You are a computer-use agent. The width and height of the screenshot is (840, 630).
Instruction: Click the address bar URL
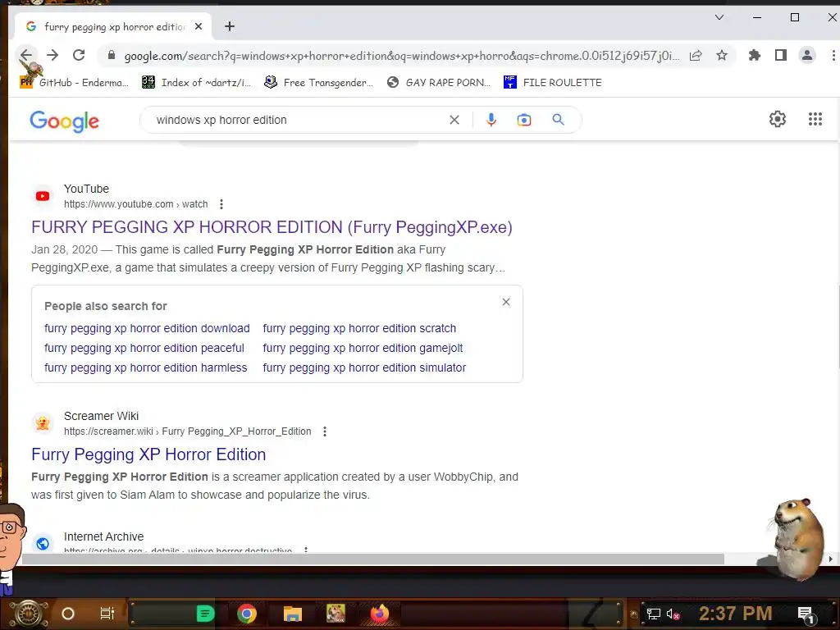point(401,56)
